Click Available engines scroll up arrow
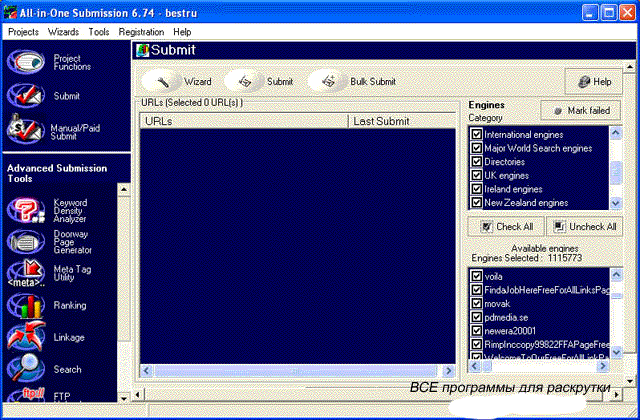The image size is (640, 420). pos(616,275)
